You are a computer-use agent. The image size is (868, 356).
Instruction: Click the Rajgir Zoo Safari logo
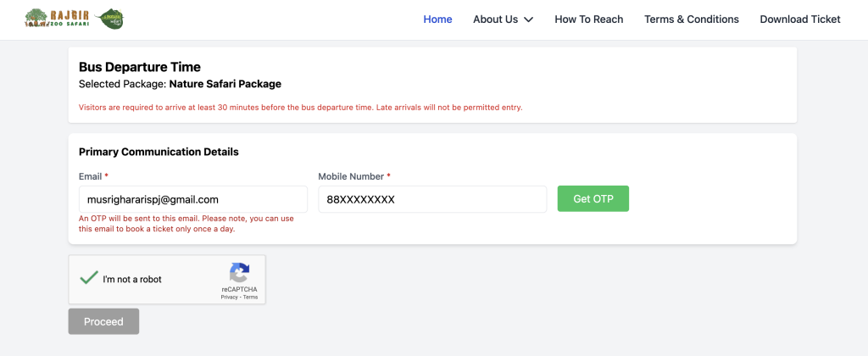pyautogui.click(x=57, y=19)
